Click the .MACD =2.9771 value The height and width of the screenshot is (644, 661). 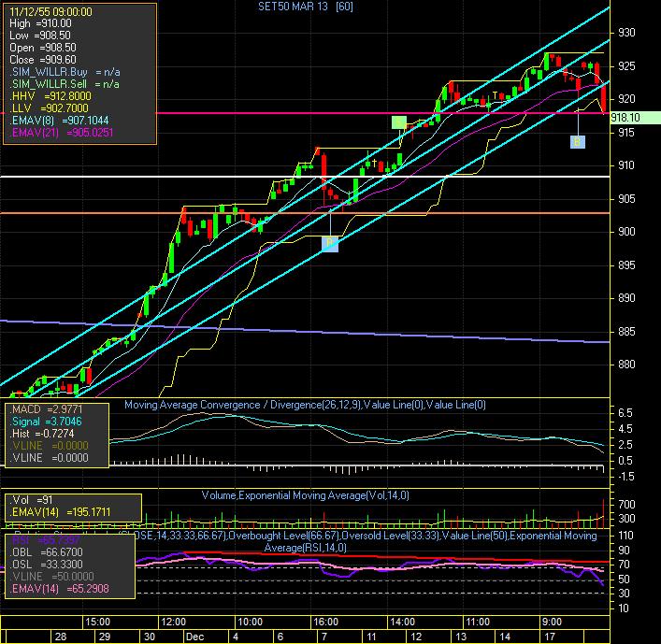click(47, 409)
